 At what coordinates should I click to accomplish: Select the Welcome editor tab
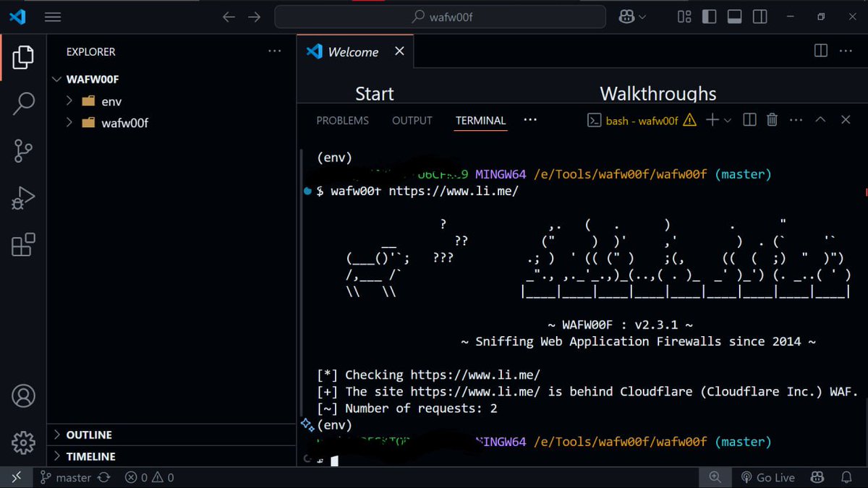[x=354, y=52]
